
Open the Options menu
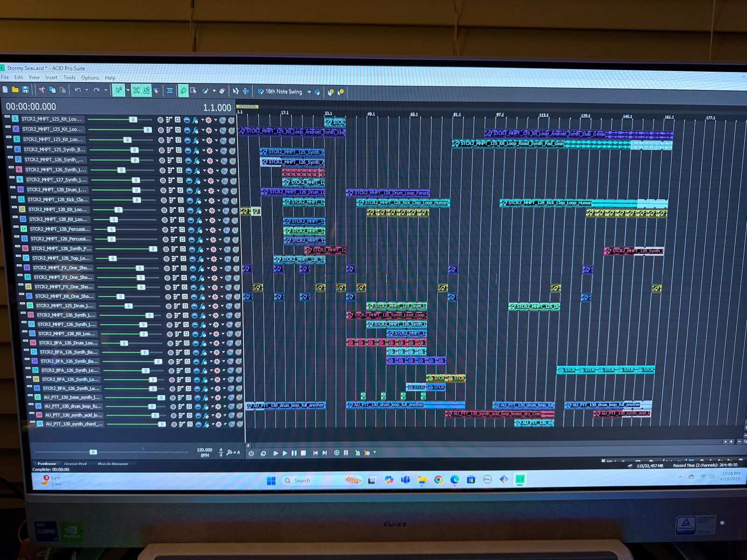point(90,78)
